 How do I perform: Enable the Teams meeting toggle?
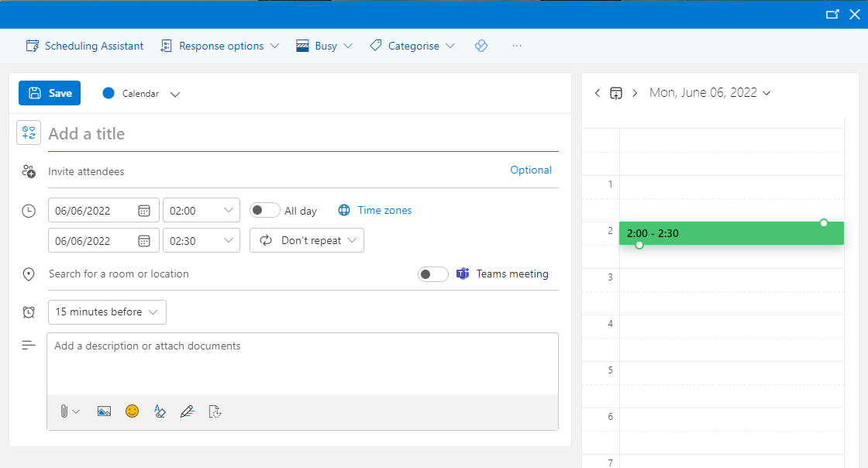[432, 274]
